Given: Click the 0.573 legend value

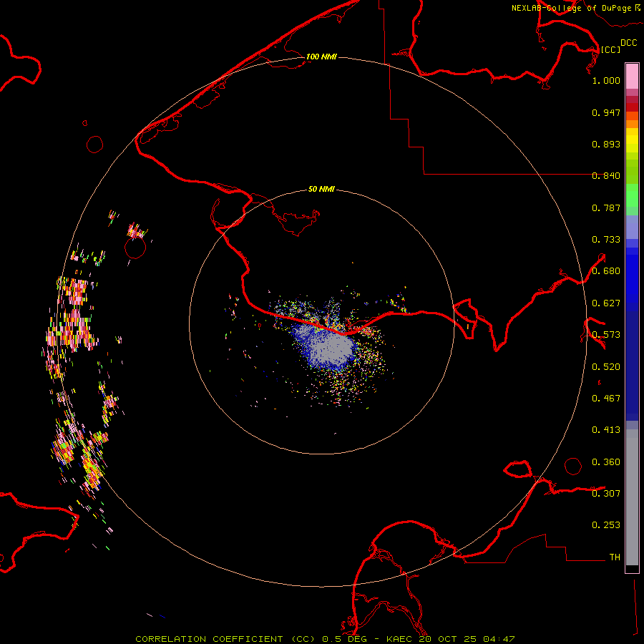Looking at the screenshot, I should pos(606,335).
